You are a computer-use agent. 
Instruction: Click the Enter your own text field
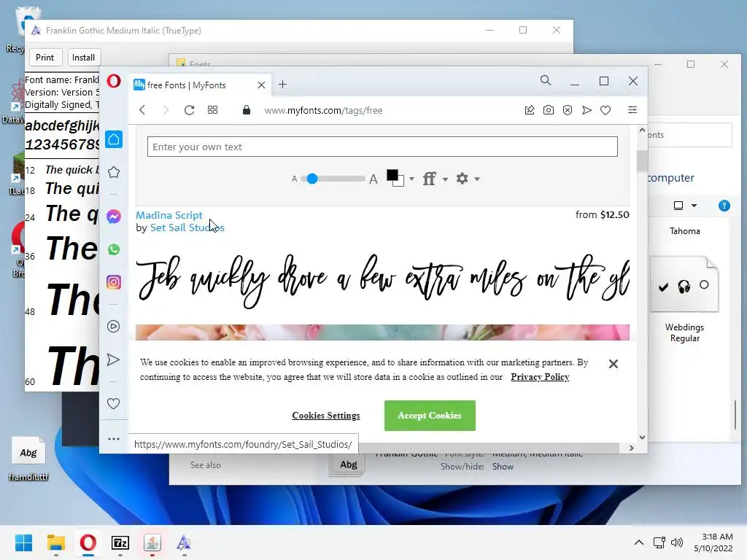coord(382,147)
